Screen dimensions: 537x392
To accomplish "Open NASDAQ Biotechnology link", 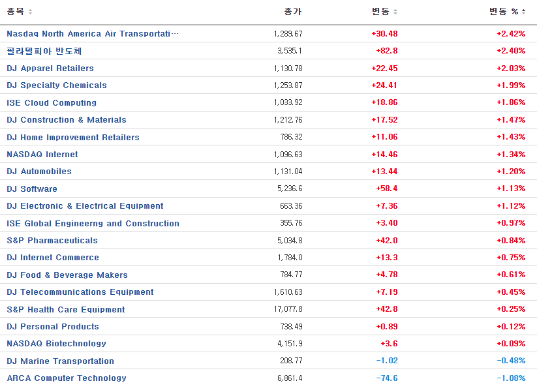I will click(x=56, y=344).
